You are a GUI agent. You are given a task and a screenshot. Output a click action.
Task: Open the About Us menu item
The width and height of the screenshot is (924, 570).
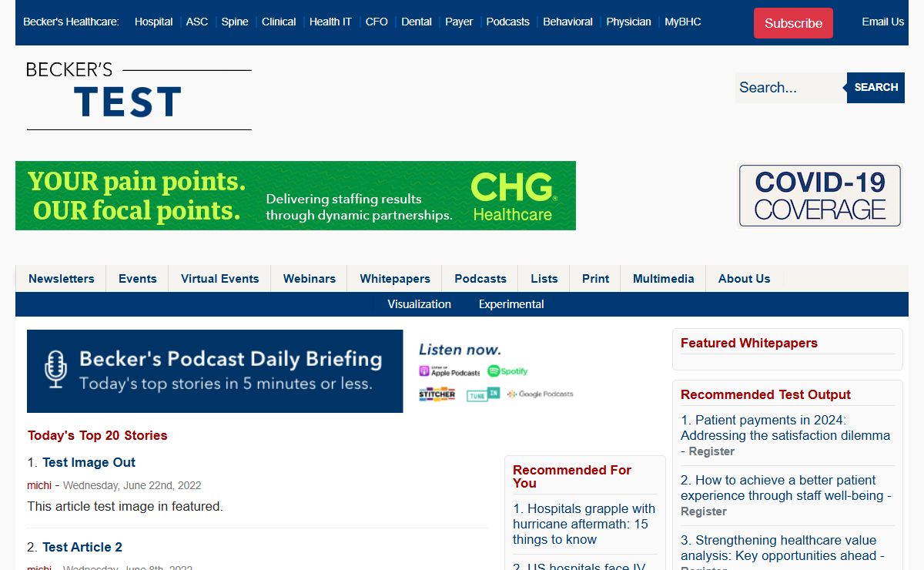pos(744,279)
